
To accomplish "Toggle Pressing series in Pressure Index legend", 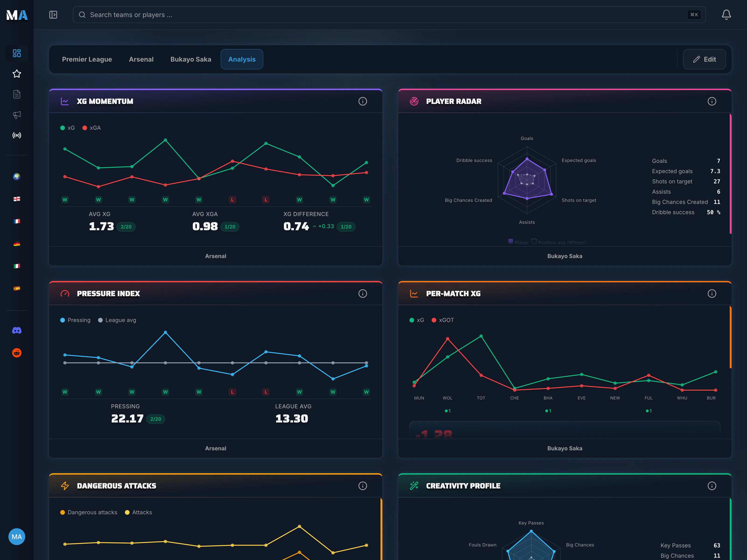I will coord(75,320).
